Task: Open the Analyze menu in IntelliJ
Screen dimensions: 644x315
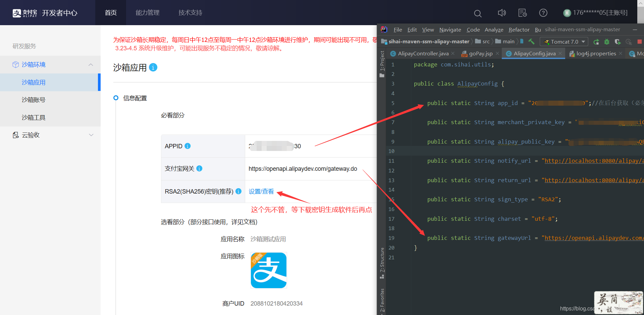Action: 494,30
